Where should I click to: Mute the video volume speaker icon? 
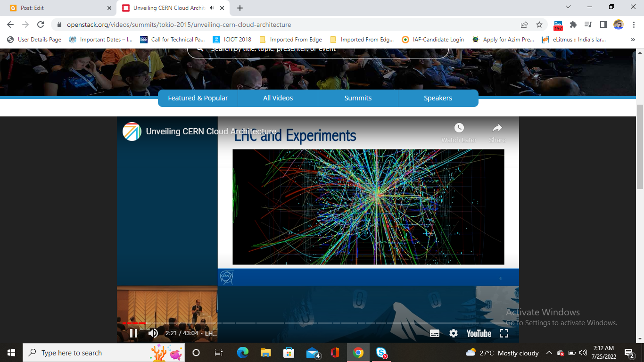point(153,333)
